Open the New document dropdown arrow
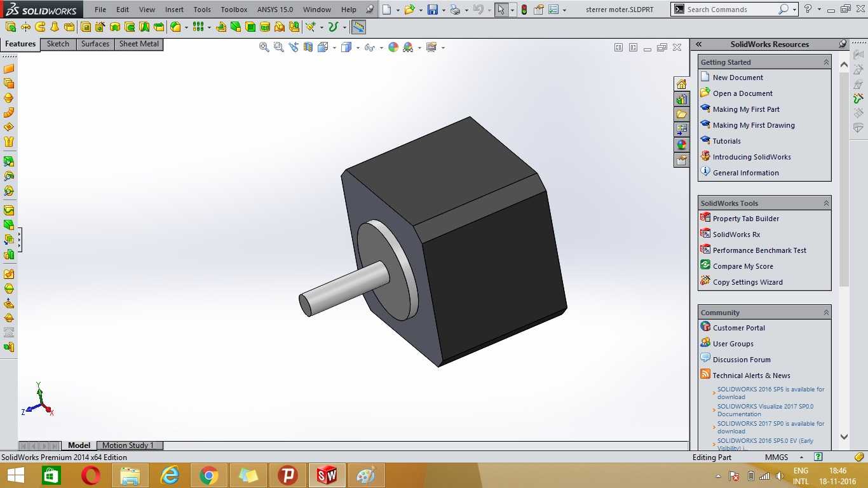 point(398,10)
